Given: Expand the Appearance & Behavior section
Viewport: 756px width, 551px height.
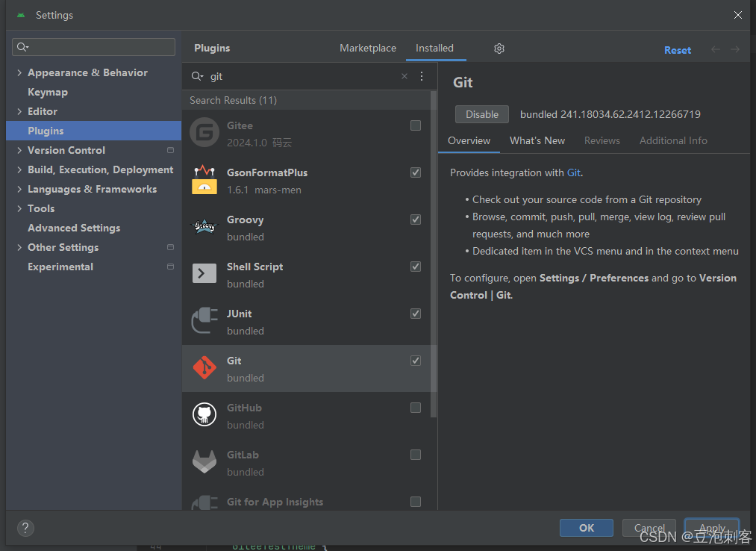Looking at the screenshot, I should 20,72.
